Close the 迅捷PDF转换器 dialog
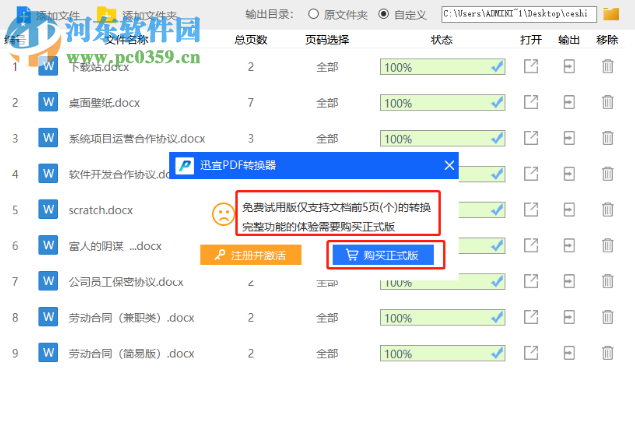This screenshot has width=635, height=430. click(449, 165)
